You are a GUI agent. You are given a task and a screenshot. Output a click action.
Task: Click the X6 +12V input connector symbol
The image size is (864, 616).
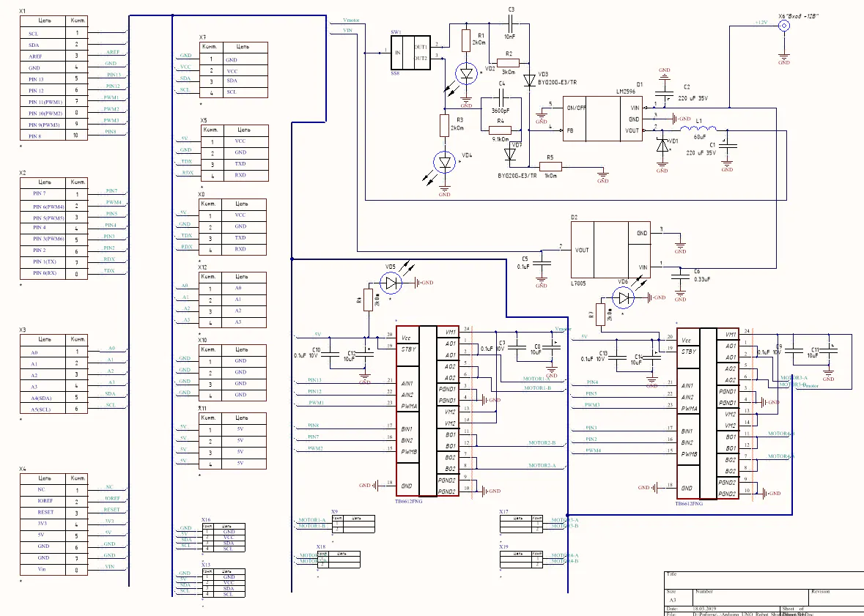tap(783, 26)
